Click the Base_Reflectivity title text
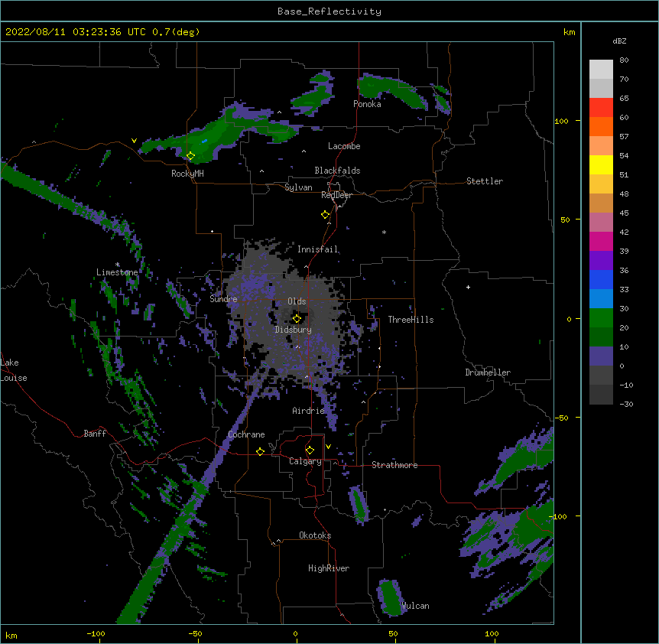659x644 pixels. tap(329, 11)
